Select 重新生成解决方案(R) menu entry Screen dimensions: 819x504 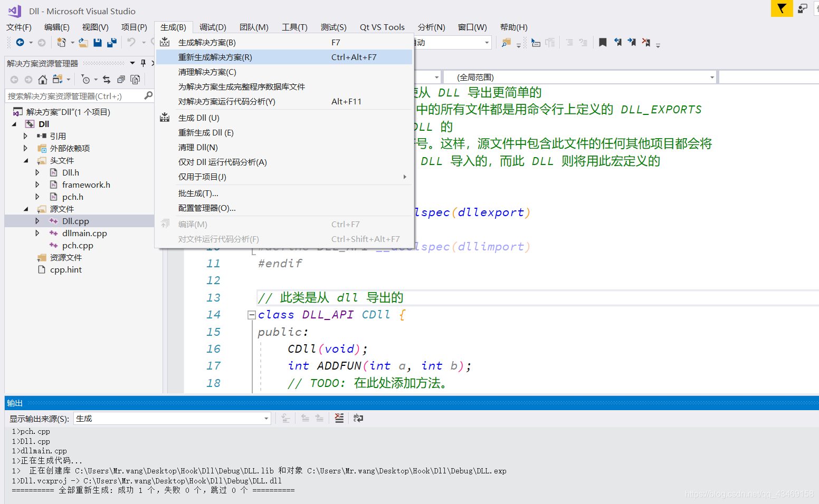pyautogui.click(x=284, y=57)
